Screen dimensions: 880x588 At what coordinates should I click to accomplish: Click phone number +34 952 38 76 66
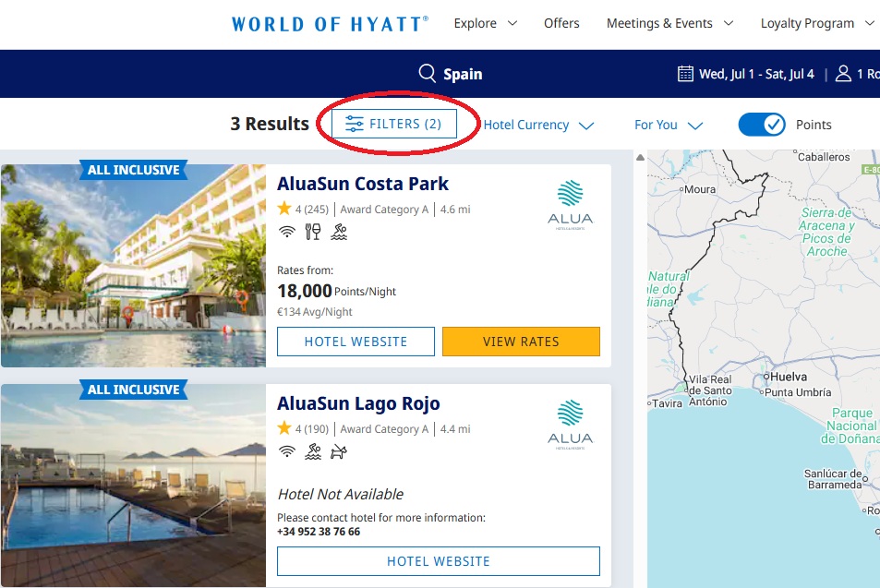pos(319,532)
